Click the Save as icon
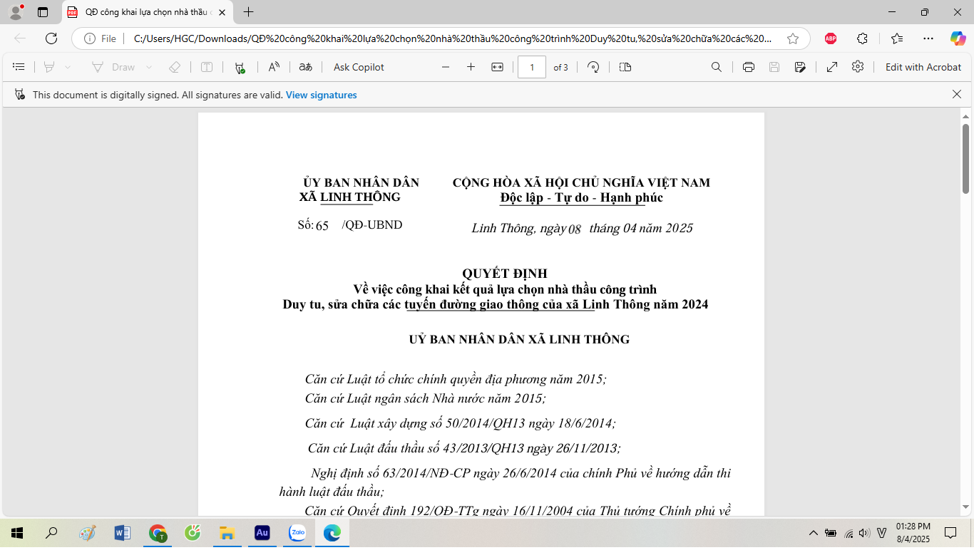Image resolution: width=974 pixels, height=560 pixels. click(x=801, y=67)
